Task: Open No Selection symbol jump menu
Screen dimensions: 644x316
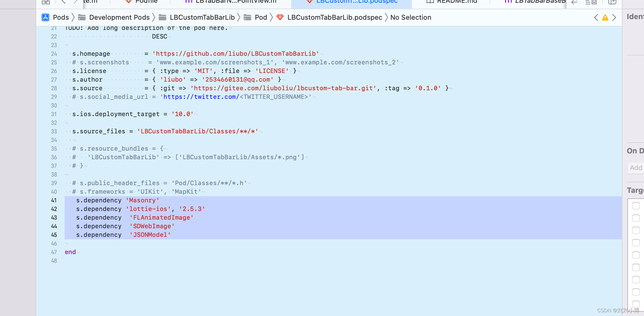Action: click(411, 17)
